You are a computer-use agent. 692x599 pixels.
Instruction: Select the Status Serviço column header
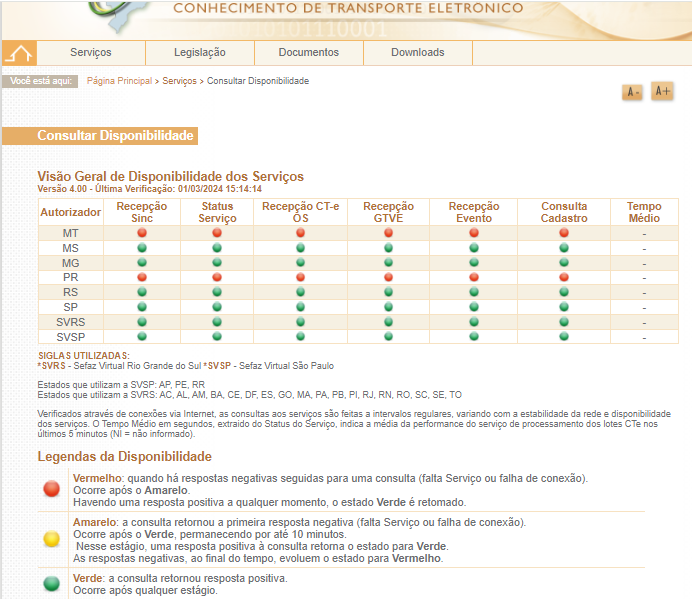217,212
